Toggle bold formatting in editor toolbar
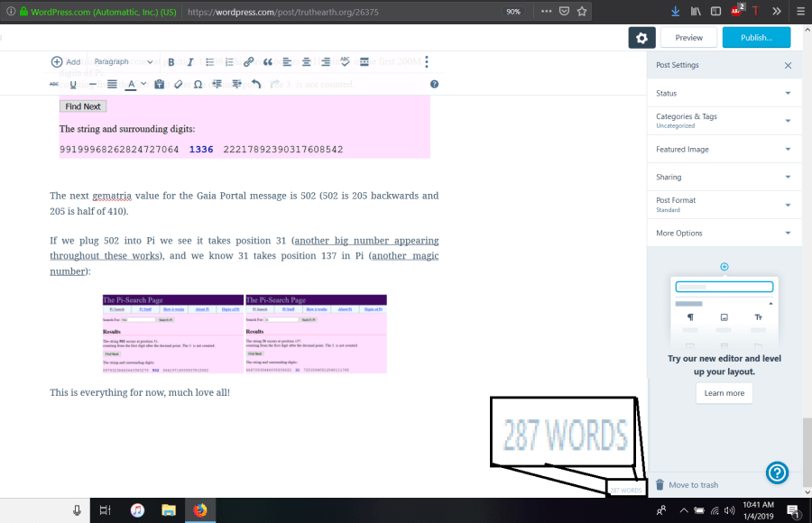Image resolution: width=812 pixels, height=523 pixels. pos(171,62)
